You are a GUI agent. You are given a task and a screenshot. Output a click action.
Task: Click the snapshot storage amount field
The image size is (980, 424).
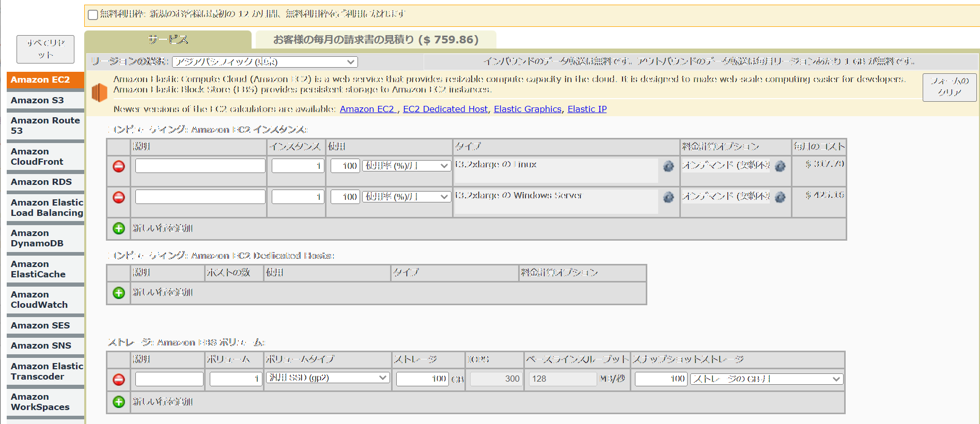tap(661, 379)
